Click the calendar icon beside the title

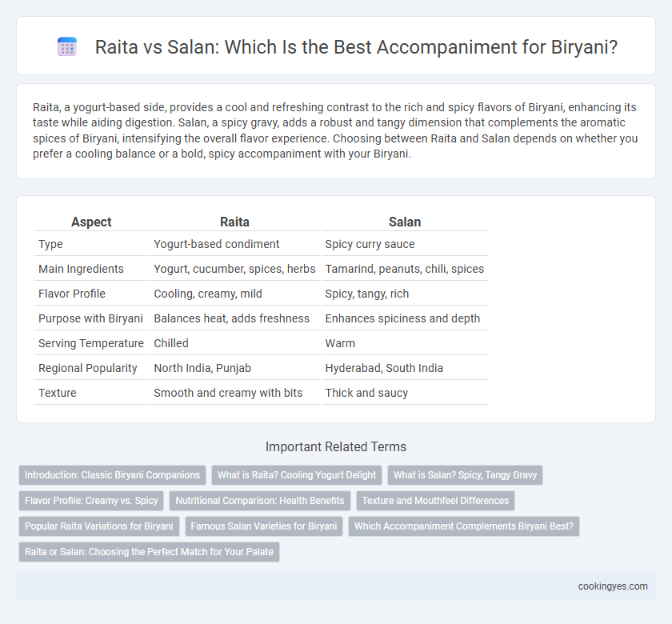(67, 46)
